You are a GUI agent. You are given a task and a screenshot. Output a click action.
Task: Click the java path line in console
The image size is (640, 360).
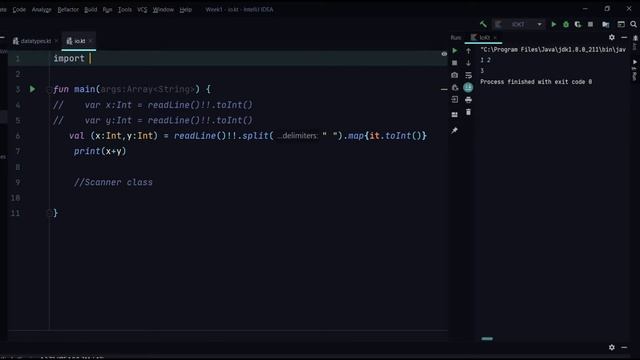click(553, 49)
